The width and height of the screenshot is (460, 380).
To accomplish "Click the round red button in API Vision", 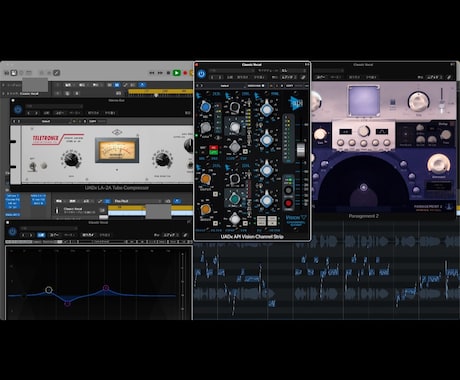I will click(x=288, y=203).
